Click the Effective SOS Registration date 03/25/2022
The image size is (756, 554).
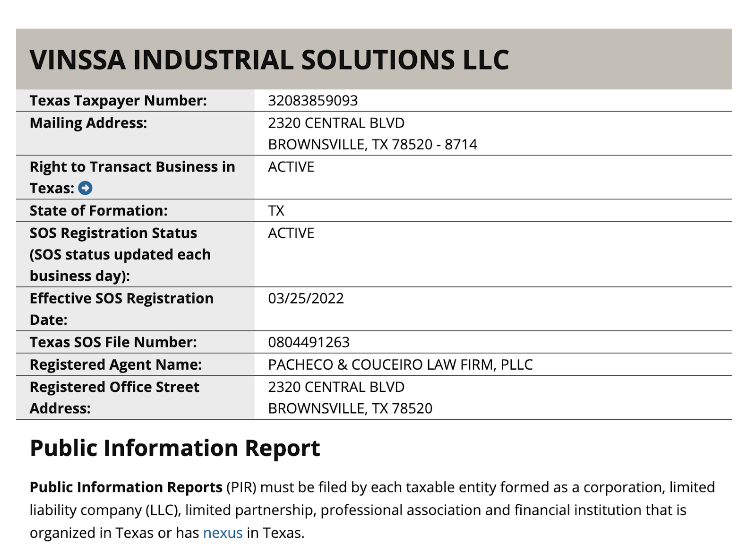point(306,298)
